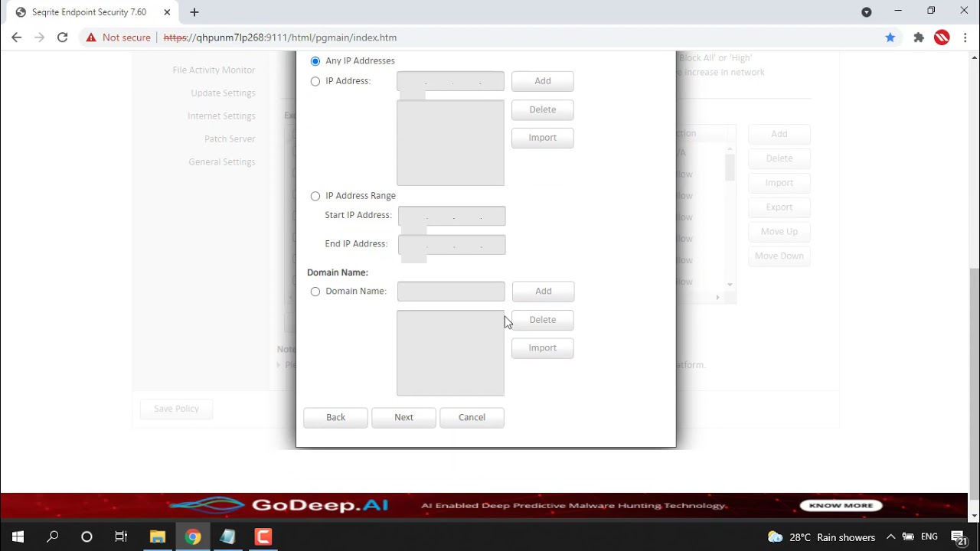The image size is (980, 551).
Task: Choose the IP Address Range radio button
Action: 315,196
